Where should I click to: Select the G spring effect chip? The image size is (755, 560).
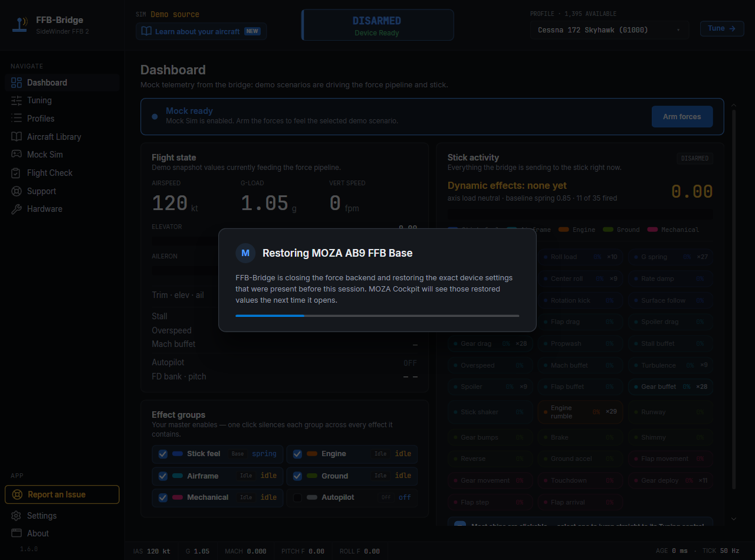click(671, 257)
